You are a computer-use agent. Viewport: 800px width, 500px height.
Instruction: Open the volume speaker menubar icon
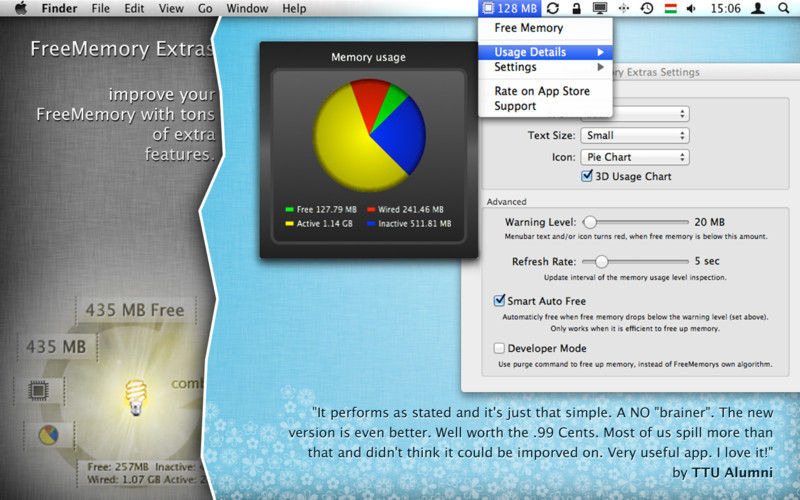tap(691, 8)
